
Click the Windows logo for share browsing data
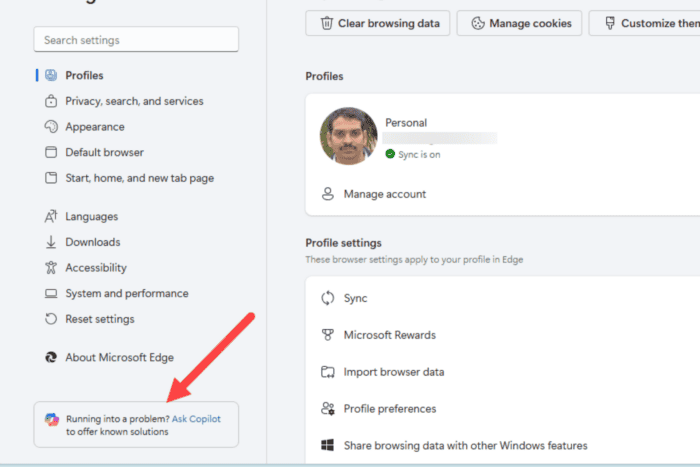pyautogui.click(x=328, y=445)
